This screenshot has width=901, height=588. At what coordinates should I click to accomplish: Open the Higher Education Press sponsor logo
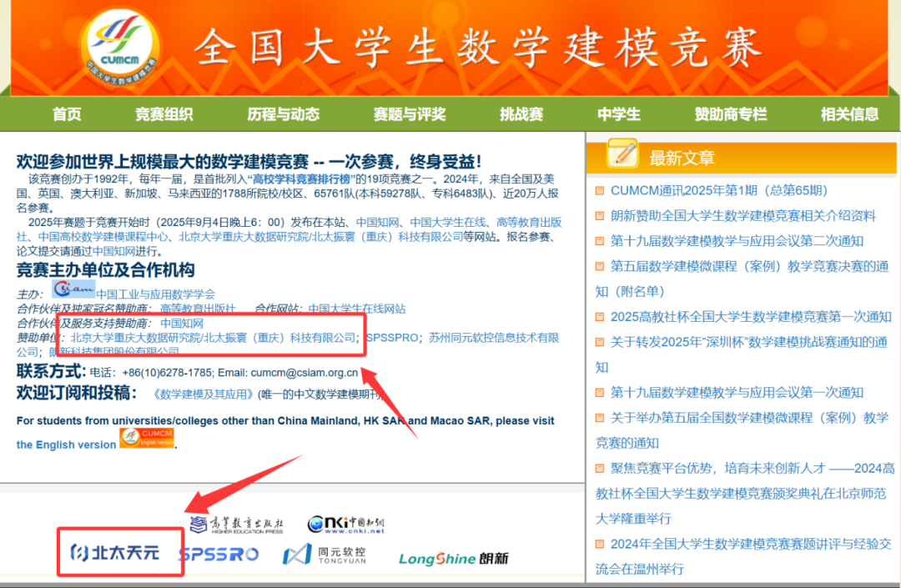click(x=236, y=524)
